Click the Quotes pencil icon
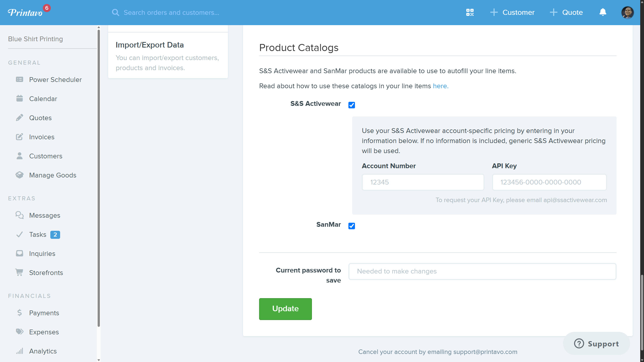This screenshot has height=362, width=644. click(x=19, y=118)
